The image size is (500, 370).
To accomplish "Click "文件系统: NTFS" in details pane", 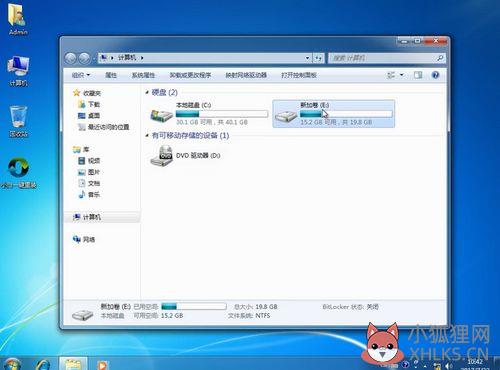I will 249,316.
